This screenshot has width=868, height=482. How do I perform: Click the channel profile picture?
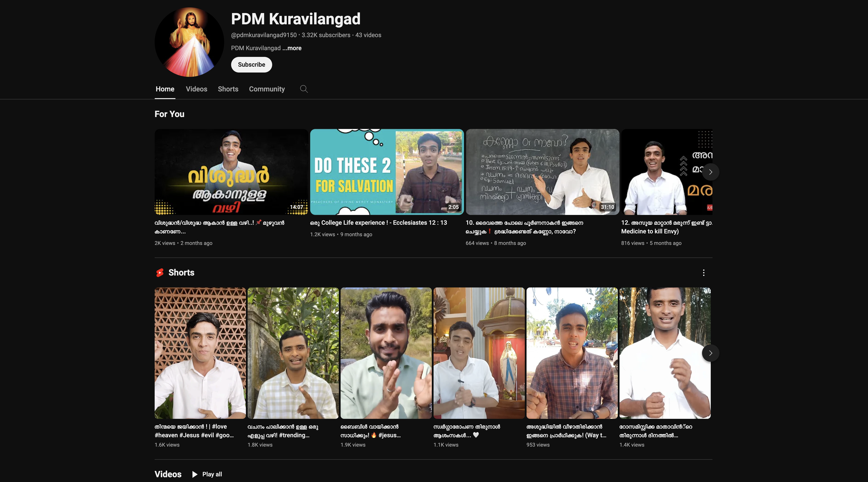click(189, 42)
